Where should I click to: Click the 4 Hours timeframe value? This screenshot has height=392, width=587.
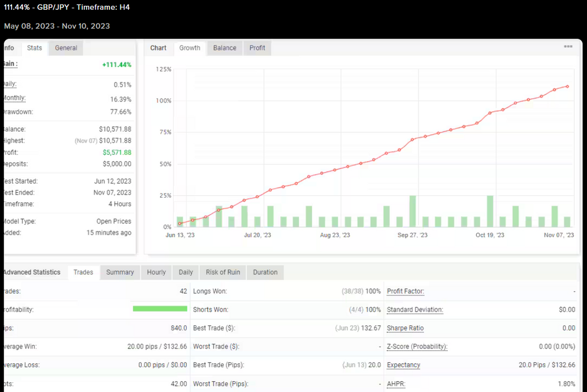(x=120, y=204)
